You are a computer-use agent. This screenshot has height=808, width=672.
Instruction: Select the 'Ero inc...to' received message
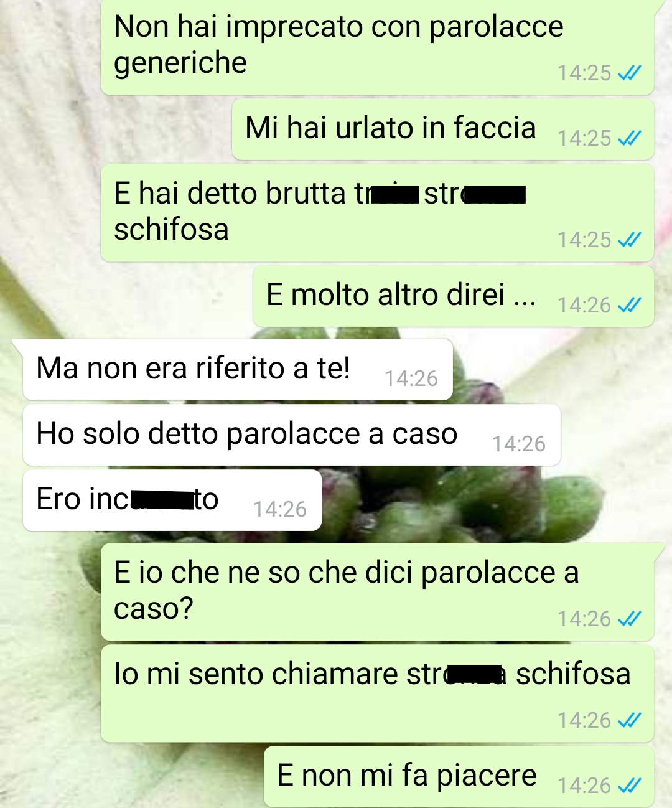coord(172,500)
